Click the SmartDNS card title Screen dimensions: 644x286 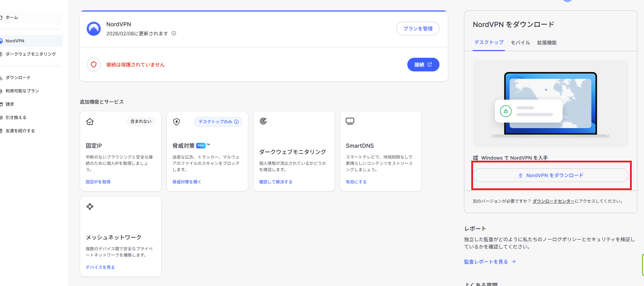(360, 146)
